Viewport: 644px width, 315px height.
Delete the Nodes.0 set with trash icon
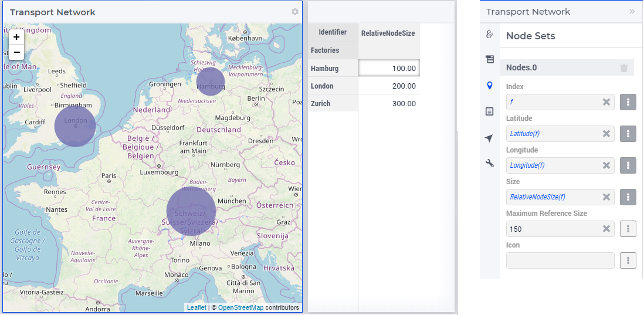point(624,68)
